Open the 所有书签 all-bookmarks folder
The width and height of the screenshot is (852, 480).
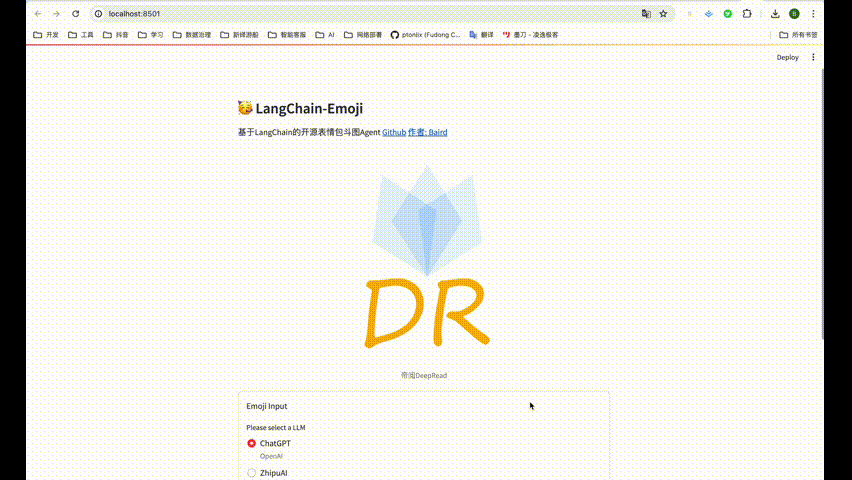point(798,35)
